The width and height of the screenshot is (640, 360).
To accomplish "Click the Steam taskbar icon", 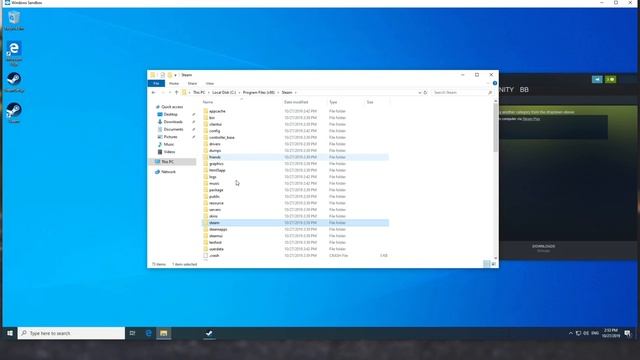I will [x=209, y=333].
